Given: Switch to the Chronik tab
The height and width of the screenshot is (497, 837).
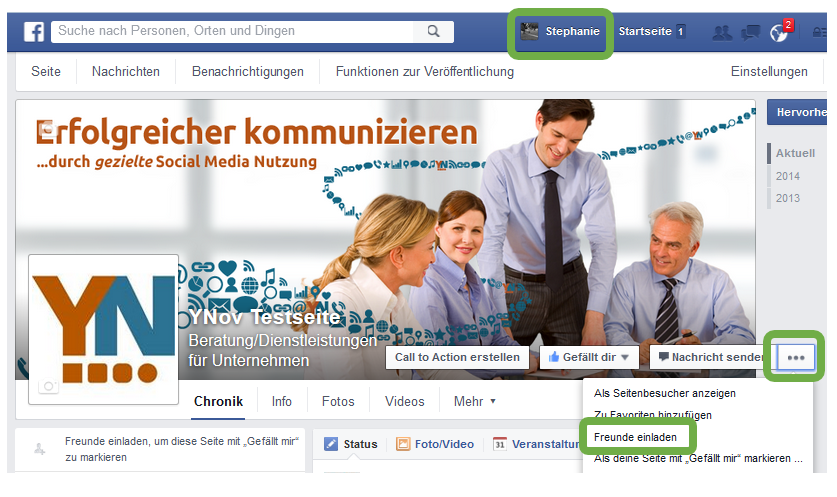Looking at the screenshot, I should pos(218,401).
